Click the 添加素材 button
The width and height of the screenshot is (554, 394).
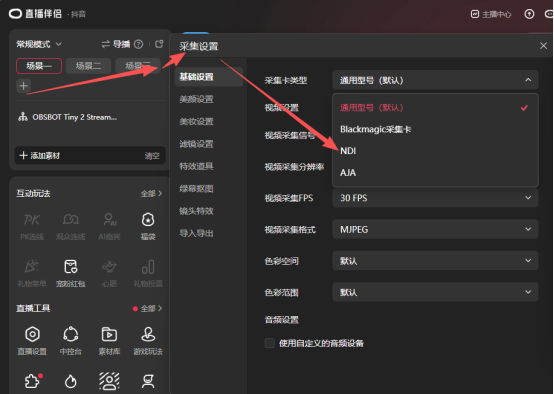pos(40,155)
